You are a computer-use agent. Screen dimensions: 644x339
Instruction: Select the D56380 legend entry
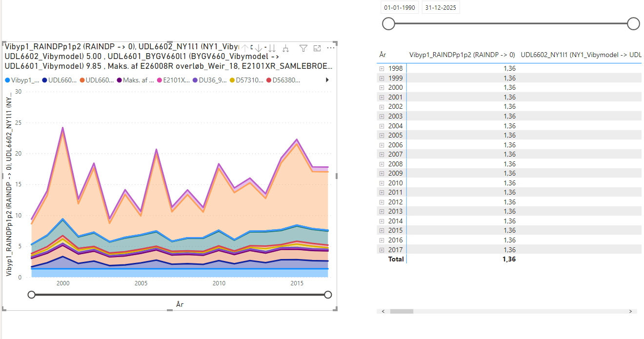click(283, 80)
